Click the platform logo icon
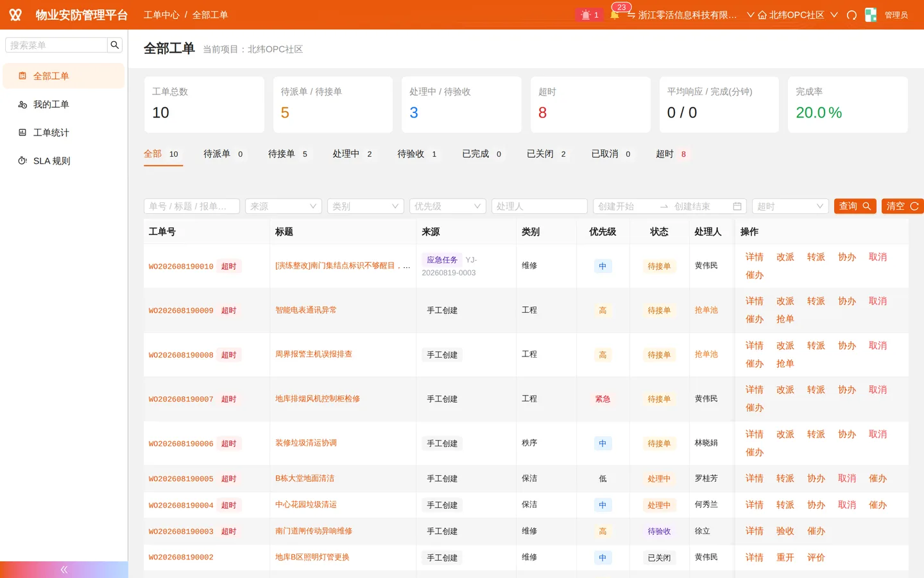The width and height of the screenshot is (924, 578). [x=15, y=15]
